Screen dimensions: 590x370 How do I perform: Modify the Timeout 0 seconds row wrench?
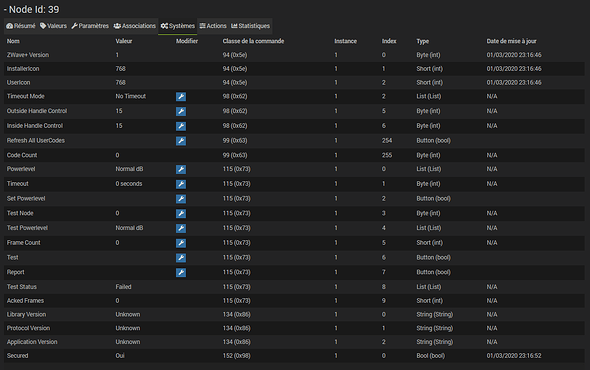(181, 184)
